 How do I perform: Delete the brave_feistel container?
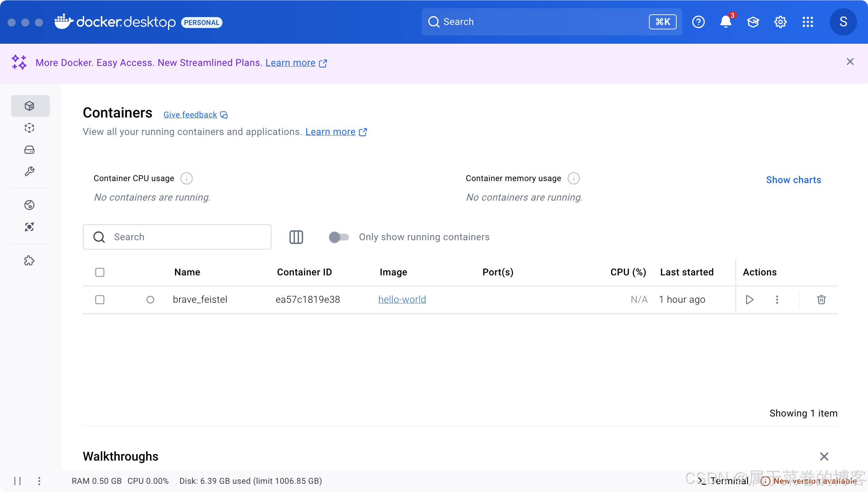(821, 300)
